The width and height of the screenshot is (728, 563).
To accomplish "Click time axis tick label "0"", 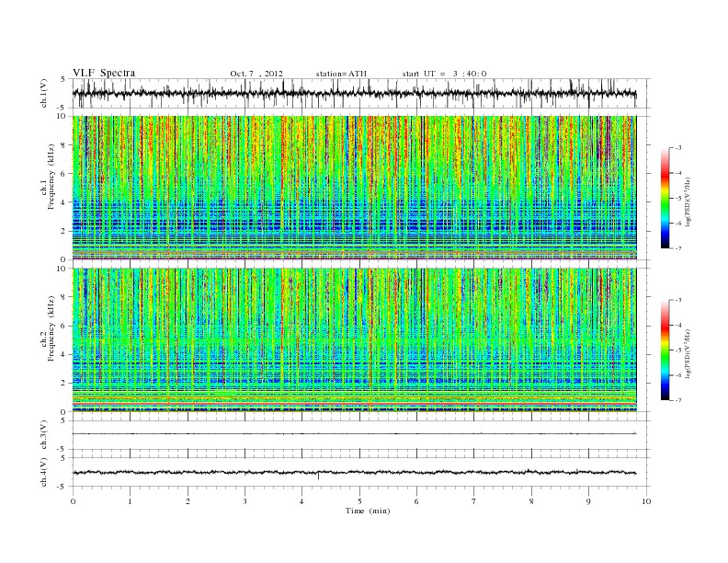I will [73, 501].
